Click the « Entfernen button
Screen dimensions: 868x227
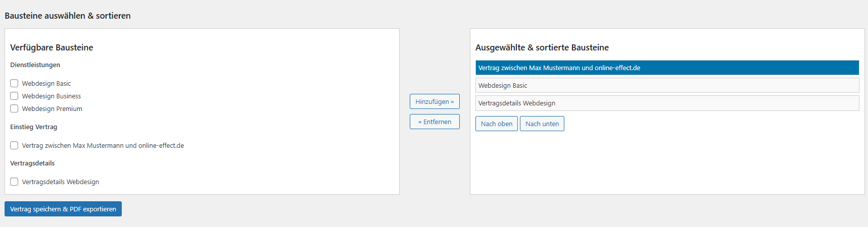click(435, 122)
